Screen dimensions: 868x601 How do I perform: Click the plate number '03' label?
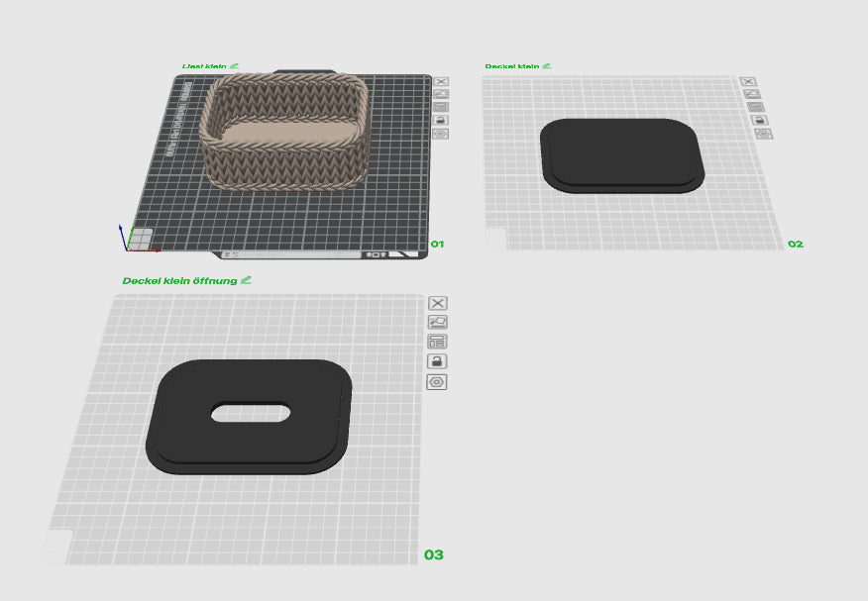pos(434,554)
